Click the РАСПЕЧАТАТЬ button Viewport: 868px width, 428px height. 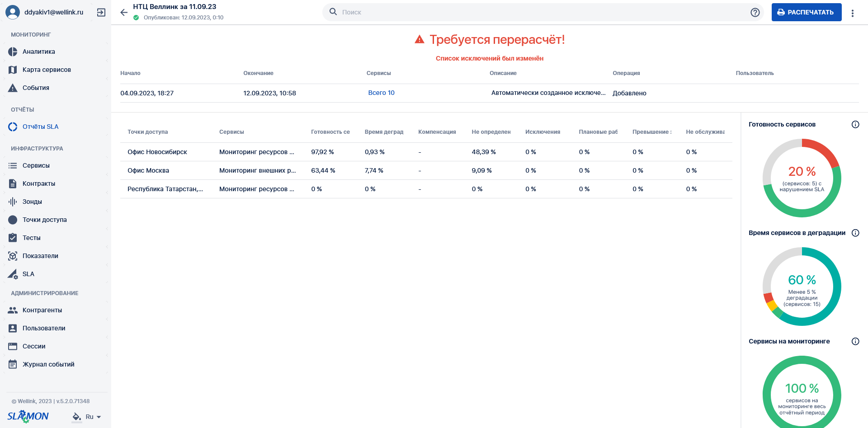click(807, 12)
